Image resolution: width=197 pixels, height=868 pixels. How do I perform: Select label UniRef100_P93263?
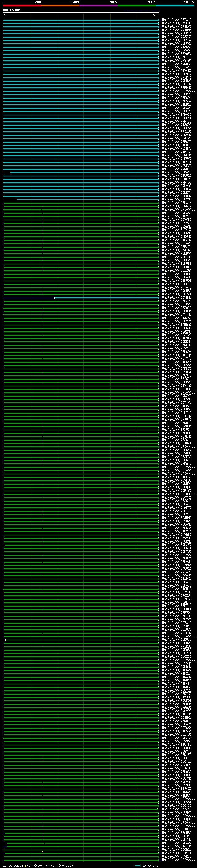click(x=176, y=131)
